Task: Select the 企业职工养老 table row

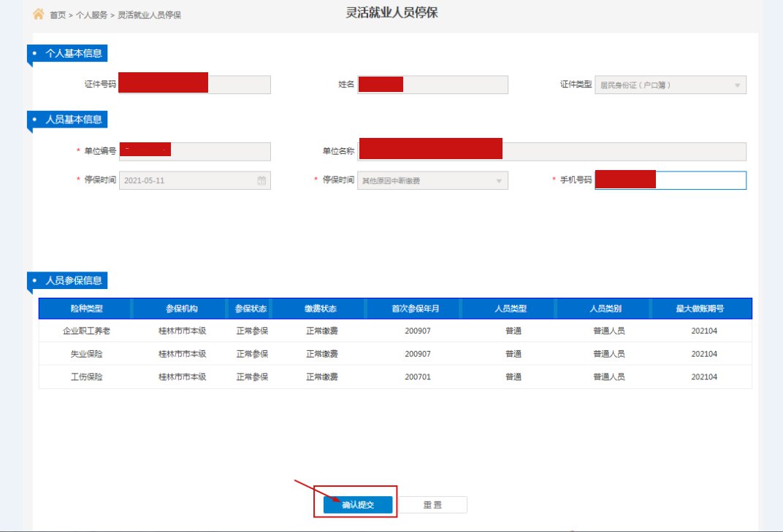Action: (x=394, y=331)
